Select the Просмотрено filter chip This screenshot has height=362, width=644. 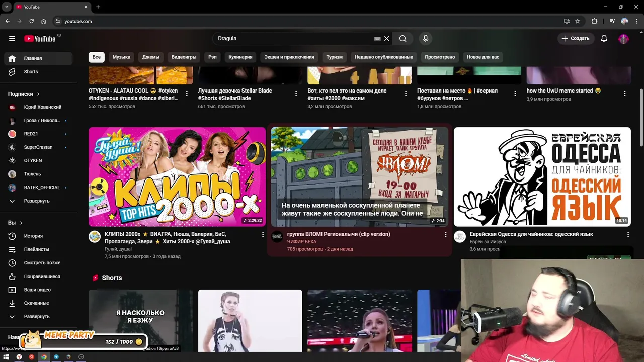440,57
